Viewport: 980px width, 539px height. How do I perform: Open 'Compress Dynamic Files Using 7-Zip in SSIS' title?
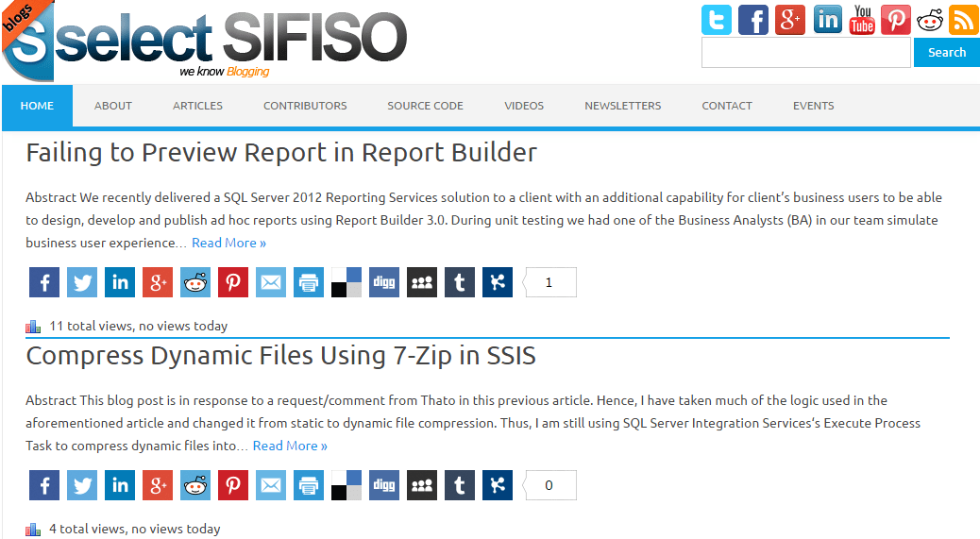point(280,356)
